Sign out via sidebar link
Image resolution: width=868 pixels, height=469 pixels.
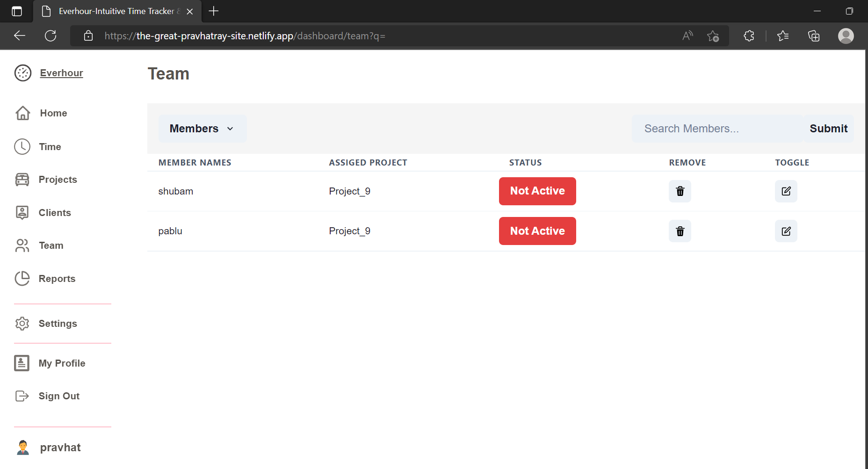pos(59,396)
